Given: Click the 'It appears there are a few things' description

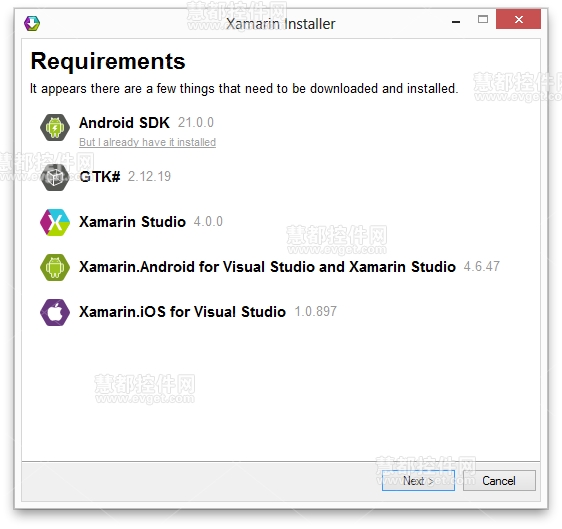Looking at the screenshot, I should (x=244, y=89).
